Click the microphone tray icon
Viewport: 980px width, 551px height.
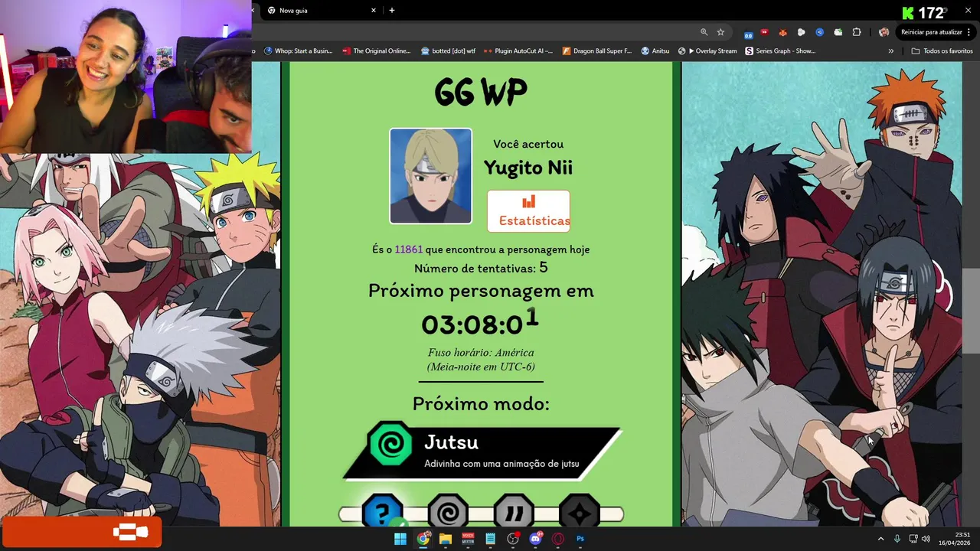(x=897, y=539)
